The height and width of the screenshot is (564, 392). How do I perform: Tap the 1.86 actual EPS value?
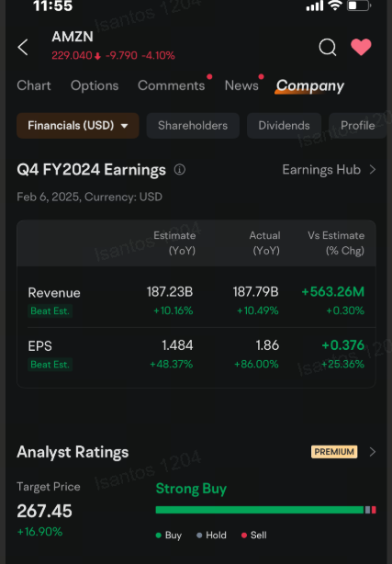[267, 345]
